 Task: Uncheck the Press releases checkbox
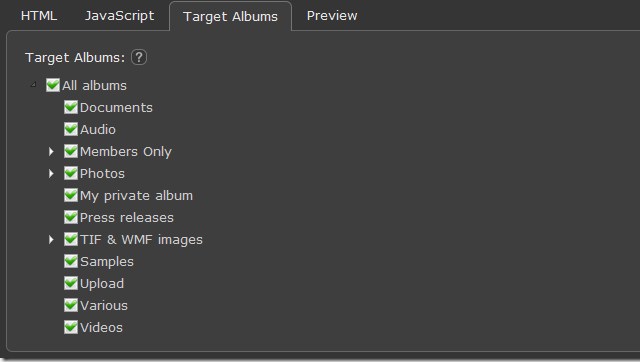click(x=71, y=217)
